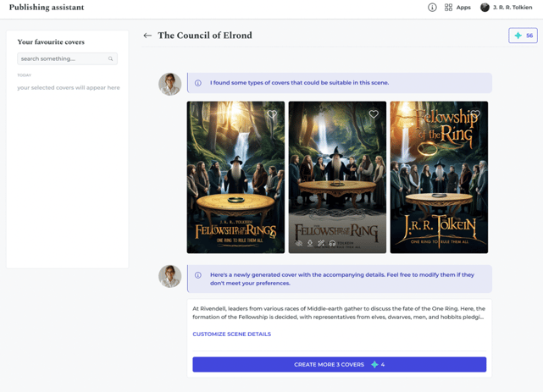Click the assistant avatar beside the second message
Viewport: 543px width, 392px height.
(x=169, y=276)
